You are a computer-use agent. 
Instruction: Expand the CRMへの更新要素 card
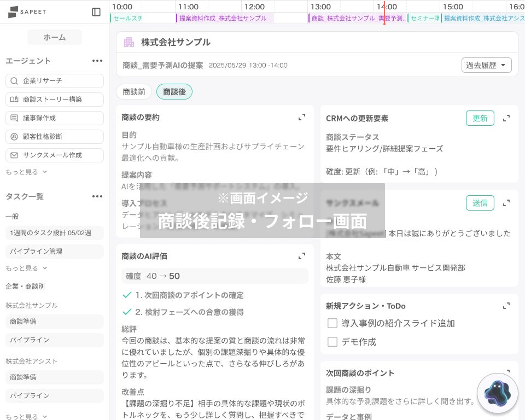(506, 118)
